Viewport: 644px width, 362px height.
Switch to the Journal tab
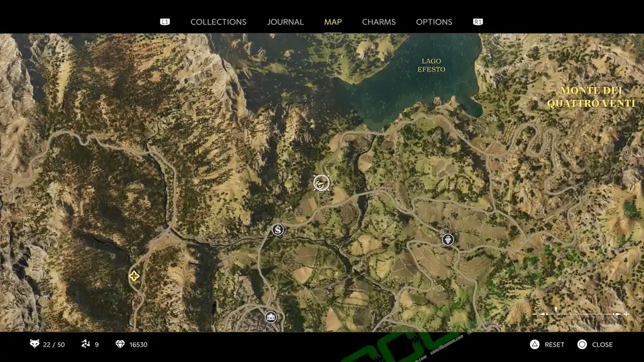point(286,22)
